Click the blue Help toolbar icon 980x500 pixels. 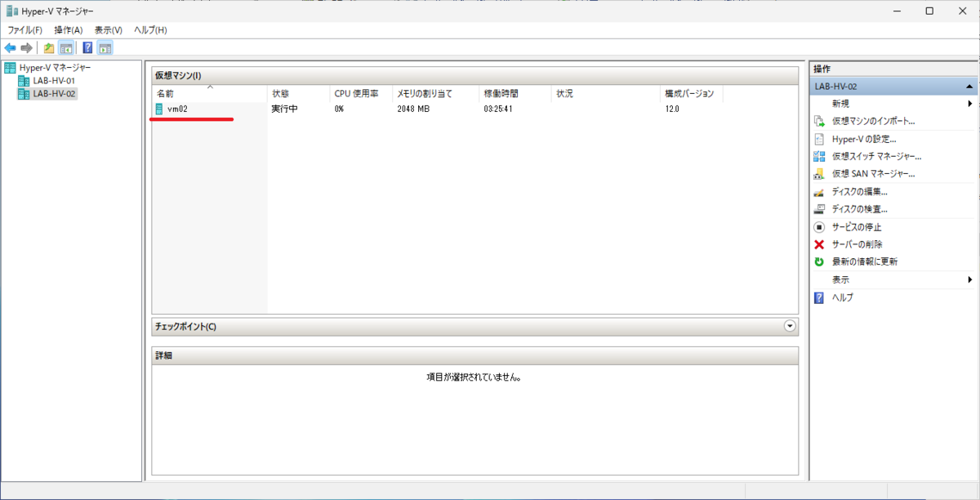coord(87,47)
